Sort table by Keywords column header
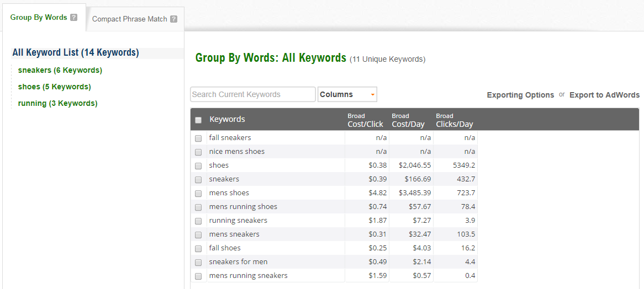 point(227,120)
